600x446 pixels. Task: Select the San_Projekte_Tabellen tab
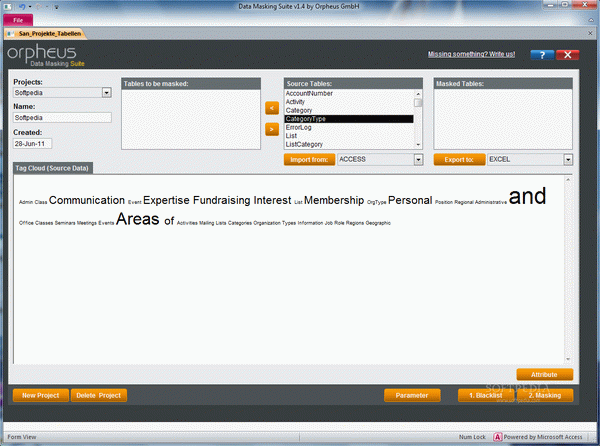point(45,34)
